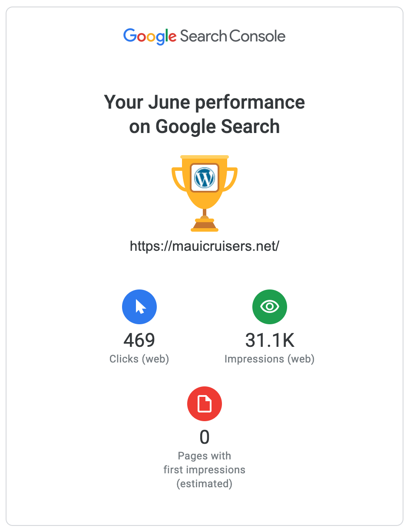410x532 pixels.
Task: Click the Clicks (web) label
Action: (x=139, y=359)
